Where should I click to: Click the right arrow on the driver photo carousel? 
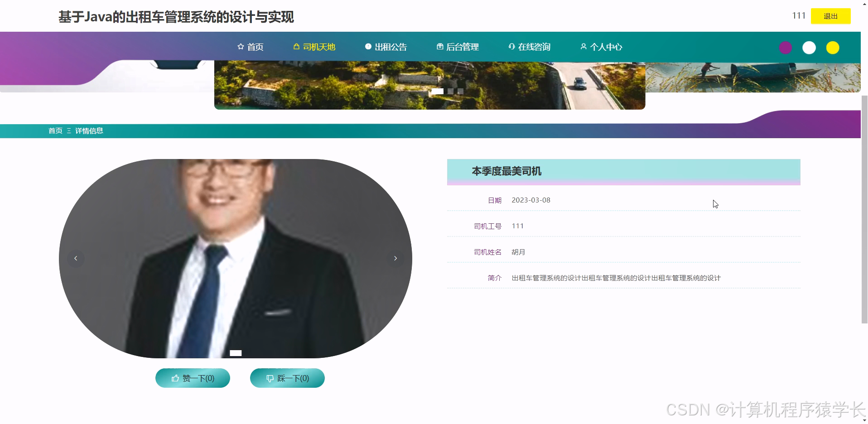pyautogui.click(x=395, y=258)
